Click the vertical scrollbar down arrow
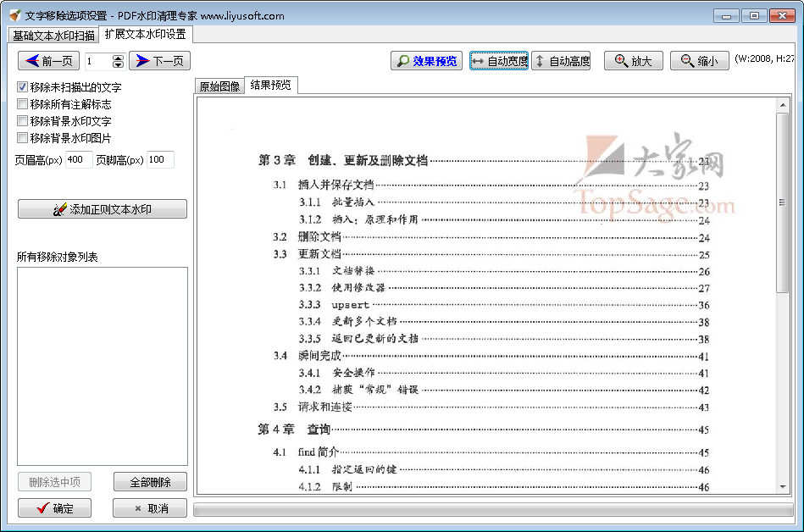The width and height of the screenshot is (804, 532). coord(785,487)
